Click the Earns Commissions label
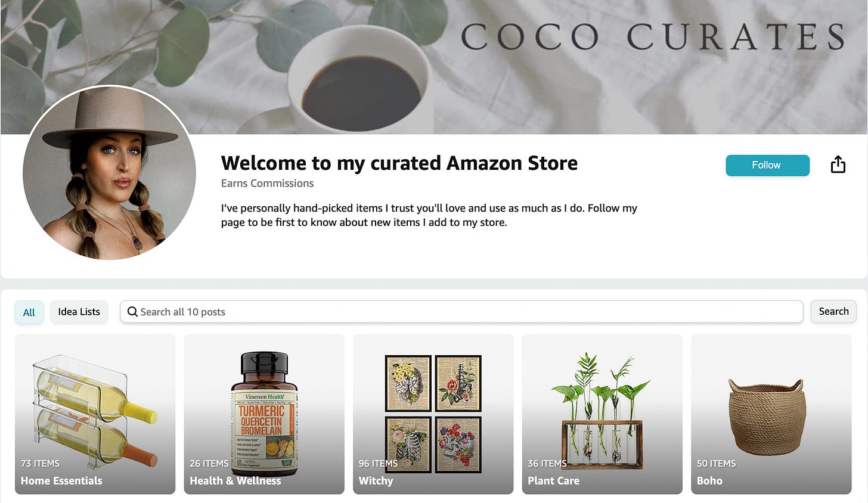The height and width of the screenshot is (503, 868). pos(267,184)
